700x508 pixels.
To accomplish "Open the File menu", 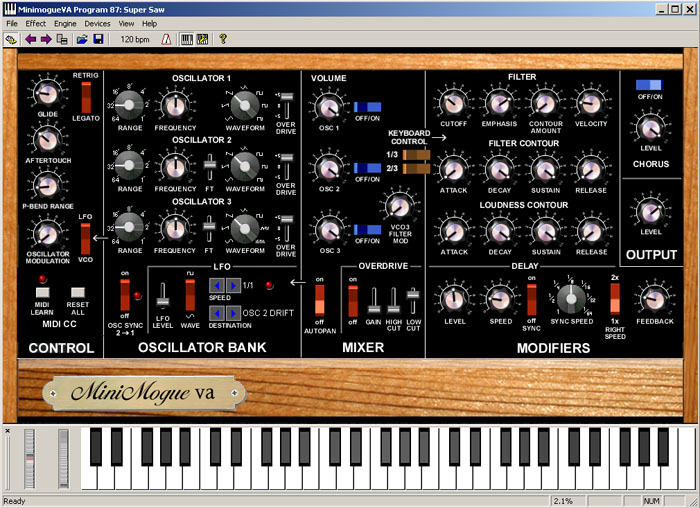I will [x=12, y=24].
